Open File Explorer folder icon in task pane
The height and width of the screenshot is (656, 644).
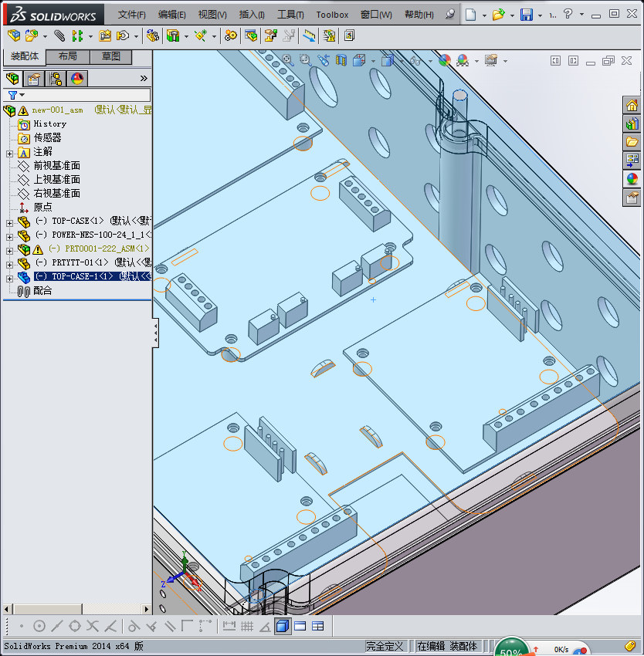click(x=632, y=142)
